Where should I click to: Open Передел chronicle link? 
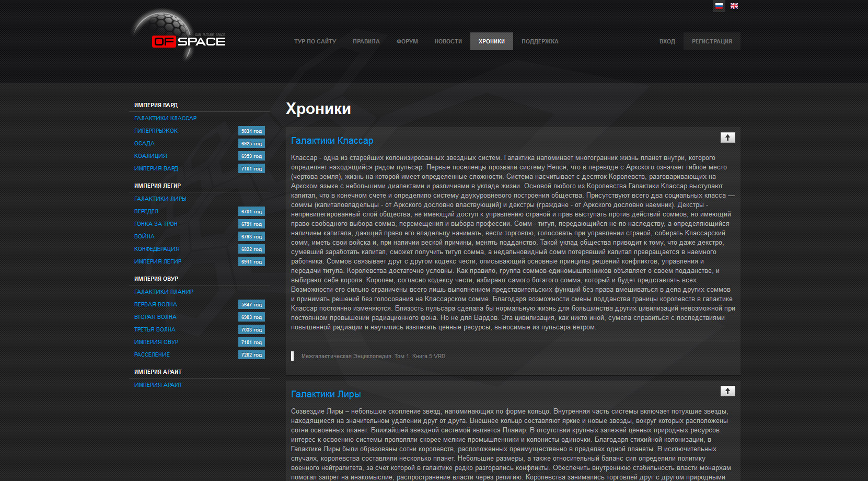click(x=146, y=211)
